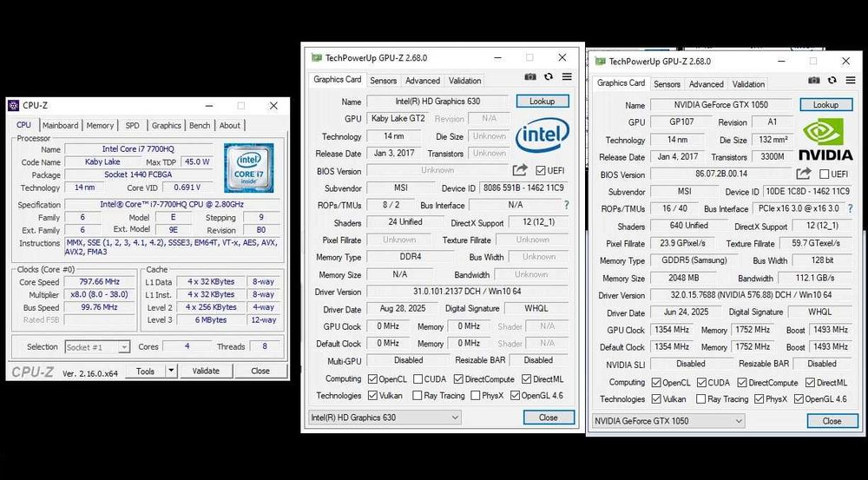Click Memory Type GDDR5 (Samsung) value
868x480 pixels.
[694, 260]
